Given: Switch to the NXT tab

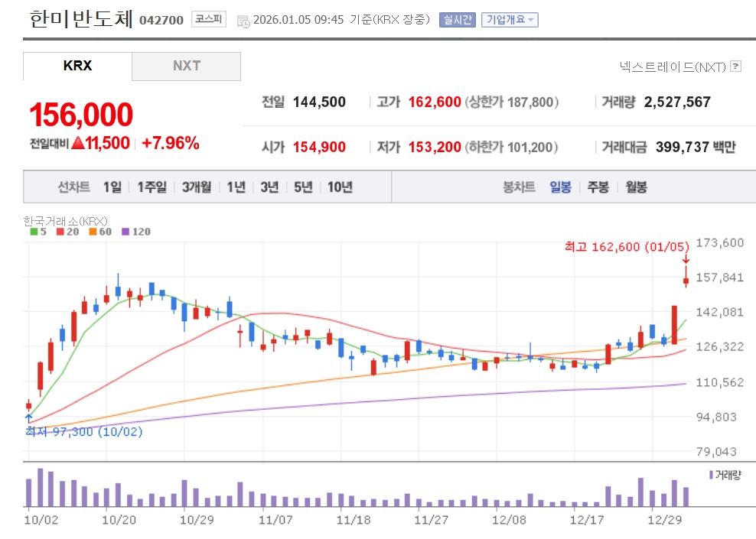Looking at the screenshot, I should pyautogui.click(x=186, y=66).
